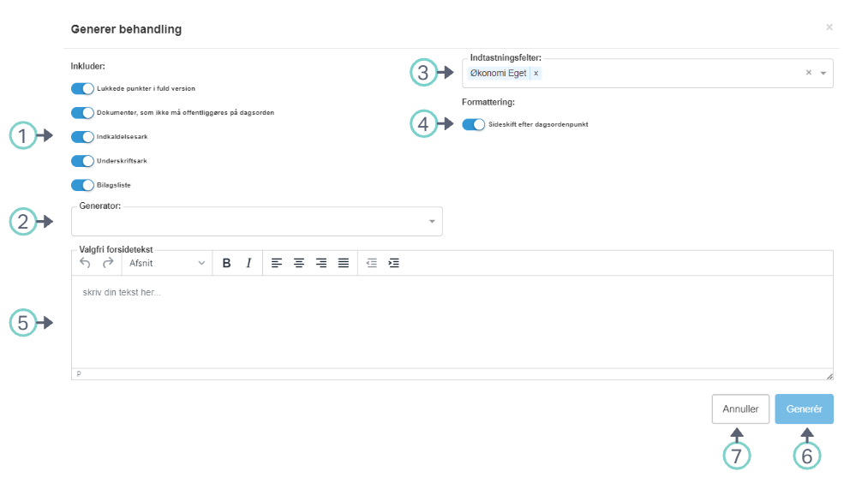Click the undo arrow in the editor toolbar

[x=85, y=263]
